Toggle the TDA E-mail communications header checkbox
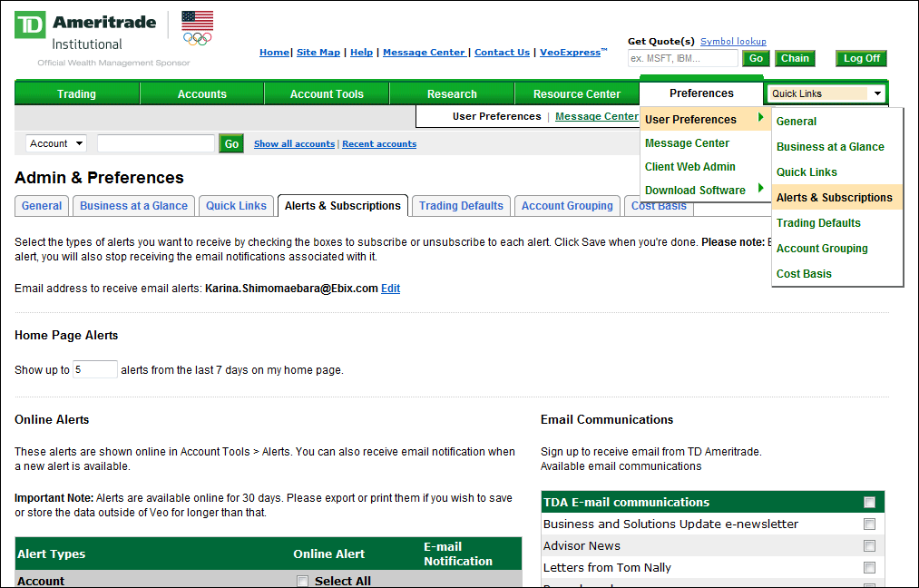Screen dimensions: 919x588 (x=868, y=501)
